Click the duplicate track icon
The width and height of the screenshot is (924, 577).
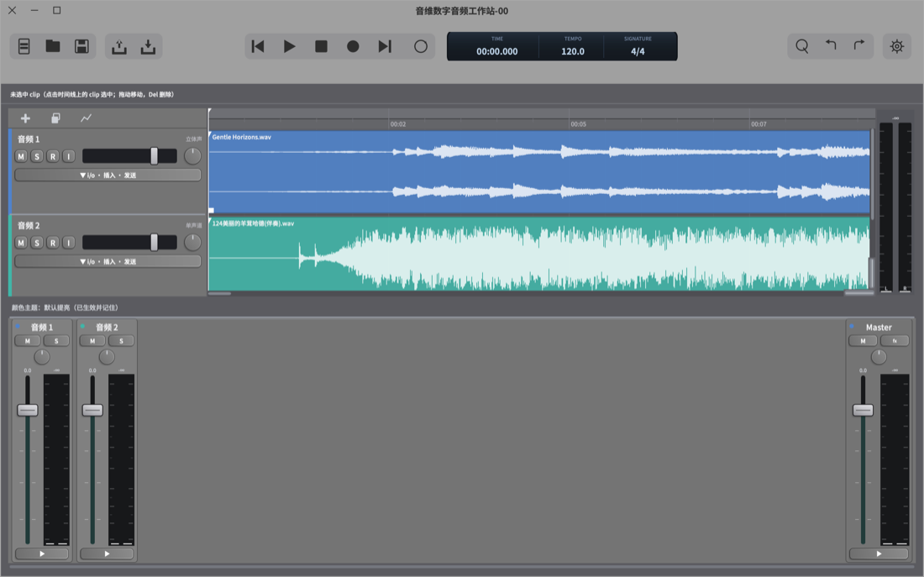55,118
